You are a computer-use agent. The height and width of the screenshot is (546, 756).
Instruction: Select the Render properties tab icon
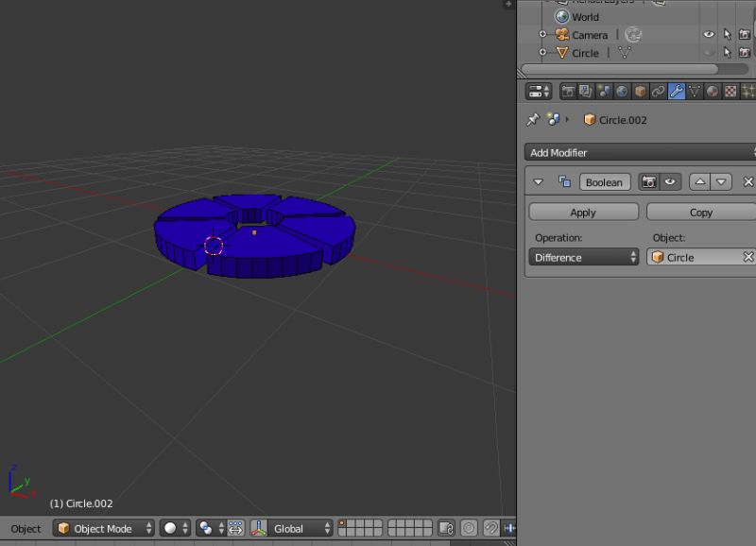pyautogui.click(x=568, y=91)
